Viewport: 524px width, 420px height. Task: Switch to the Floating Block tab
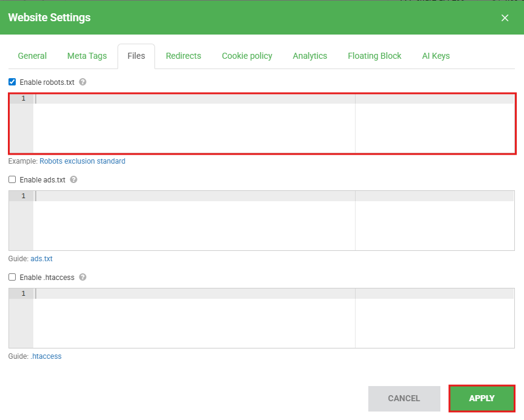[x=374, y=56]
